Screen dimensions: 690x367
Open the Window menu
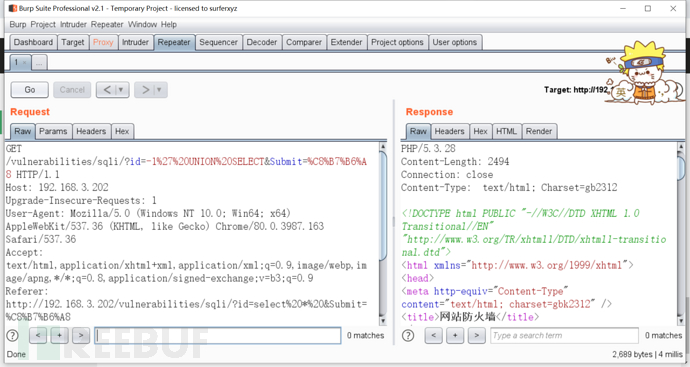point(142,25)
